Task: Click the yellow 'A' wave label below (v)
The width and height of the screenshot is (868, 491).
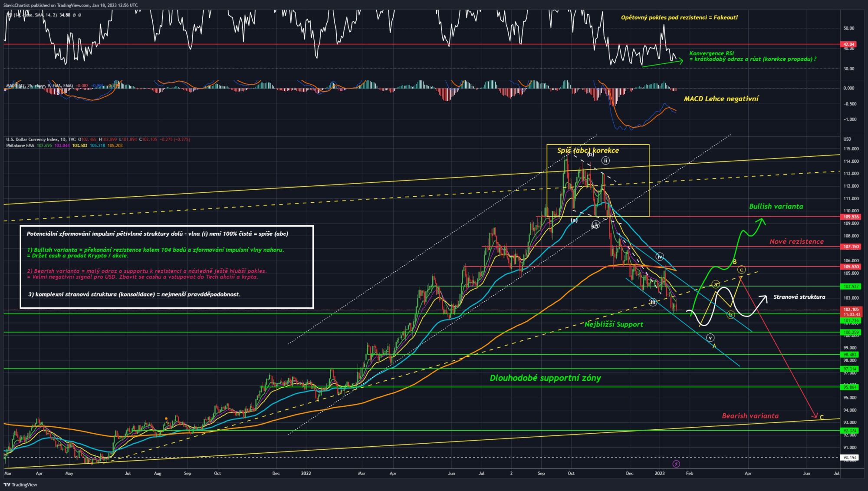Action: pos(714,346)
